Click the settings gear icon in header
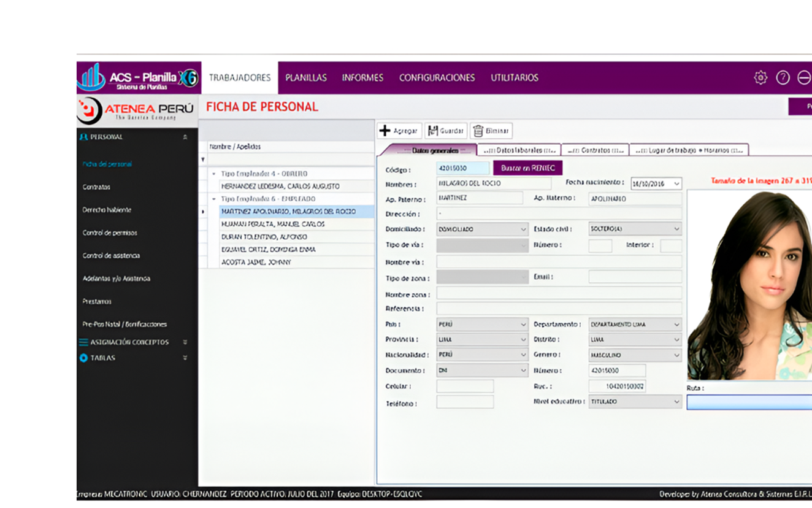812x508 pixels. 760,78
